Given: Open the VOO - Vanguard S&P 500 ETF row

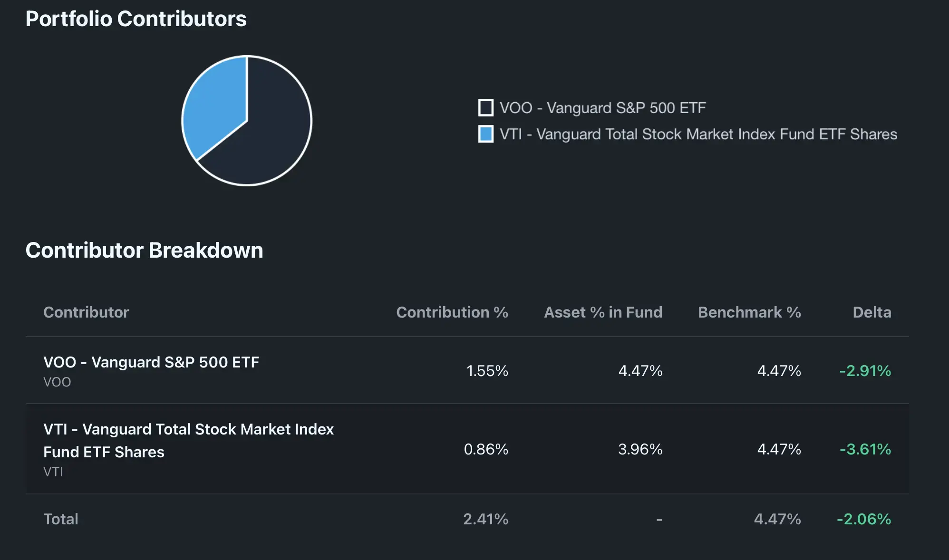Looking at the screenshot, I should [x=151, y=362].
